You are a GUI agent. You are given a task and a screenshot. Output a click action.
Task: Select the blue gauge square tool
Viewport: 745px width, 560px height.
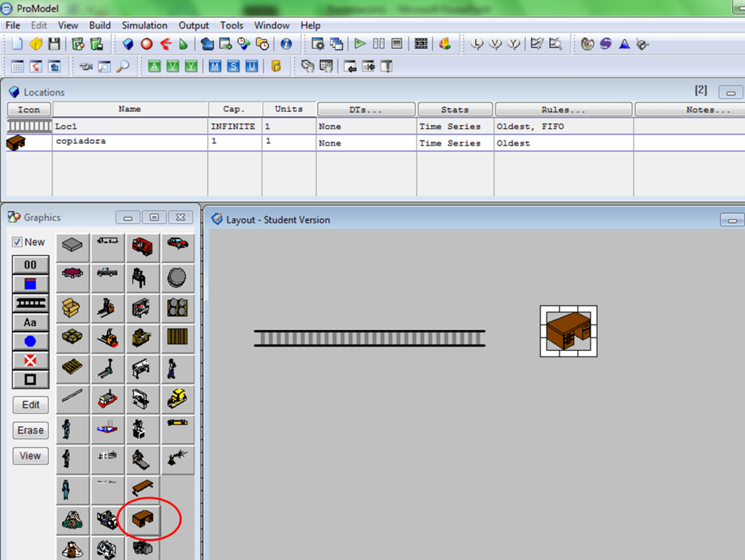(x=30, y=284)
